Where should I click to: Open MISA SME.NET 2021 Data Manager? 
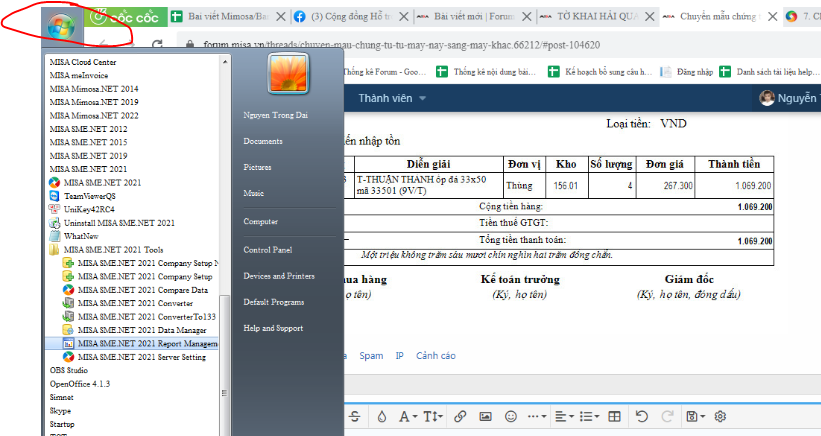click(135, 330)
